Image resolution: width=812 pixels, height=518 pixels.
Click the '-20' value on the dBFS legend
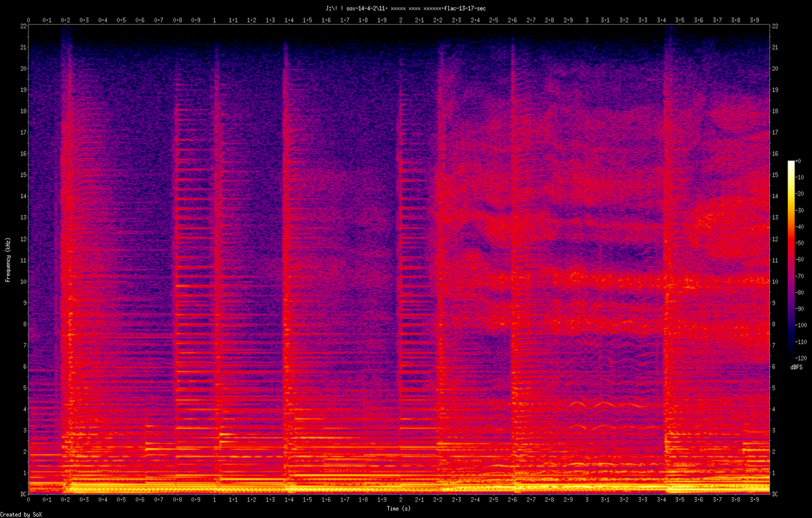(x=800, y=194)
